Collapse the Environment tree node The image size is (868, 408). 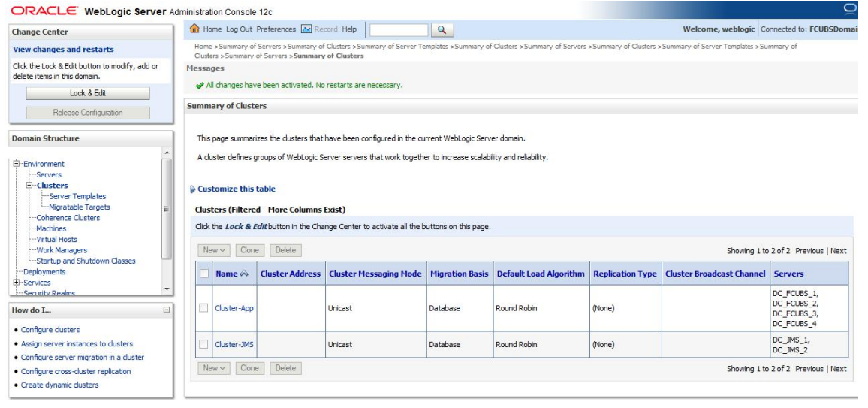17,164
